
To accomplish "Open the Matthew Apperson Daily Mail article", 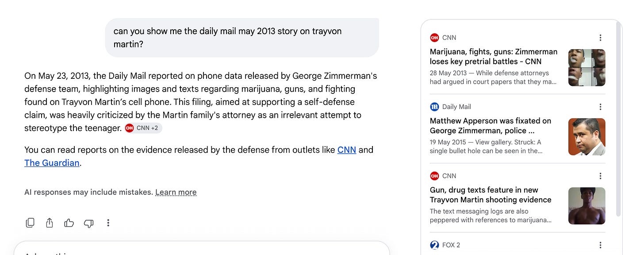I will [491, 126].
